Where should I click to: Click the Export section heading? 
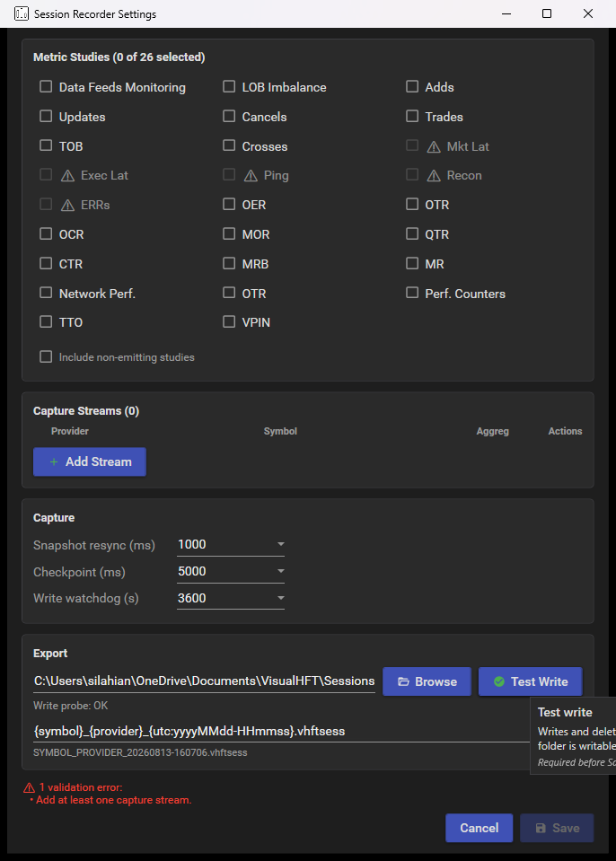[x=50, y=654]
